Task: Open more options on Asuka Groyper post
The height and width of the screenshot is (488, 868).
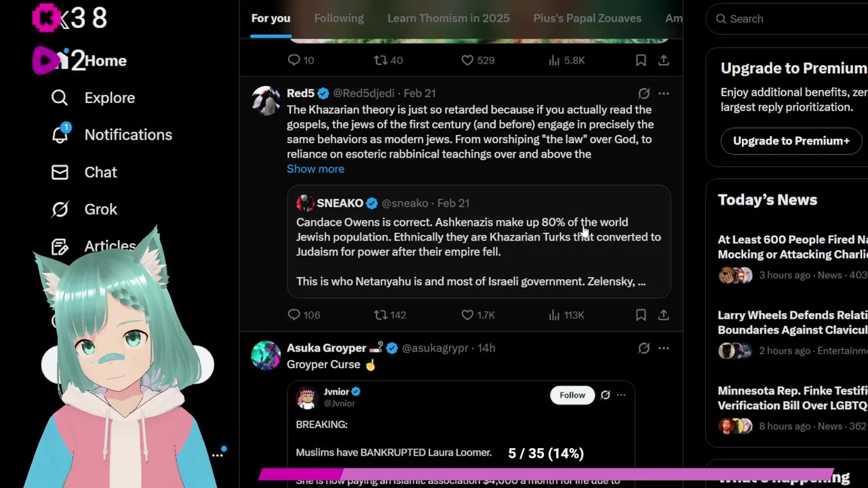Action: (x=664, y=348)
